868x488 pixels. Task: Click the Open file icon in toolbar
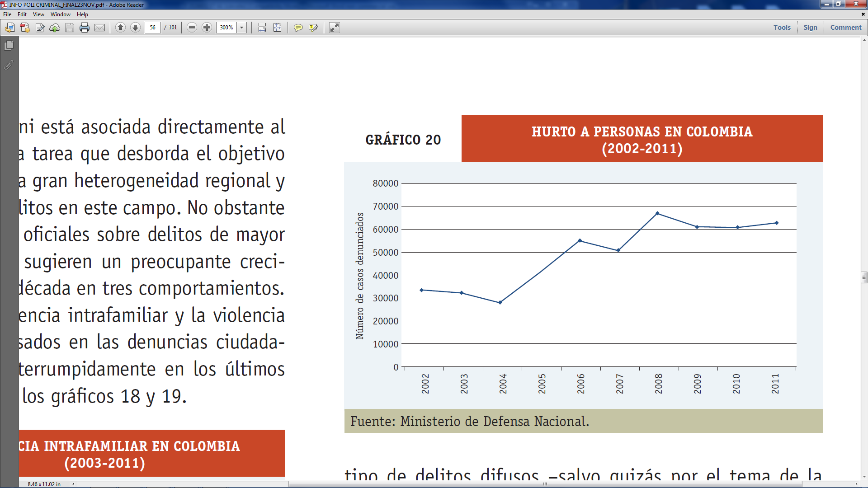9,28
